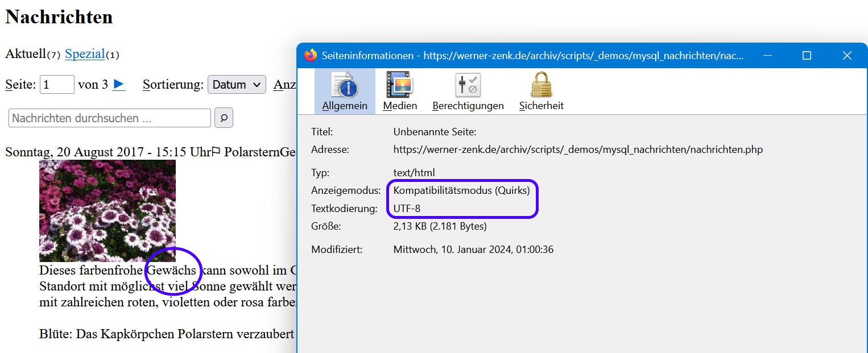Maximize the Seiteninformationen window
This screenshot has width=868, height=353.
(x=806, y=56)
